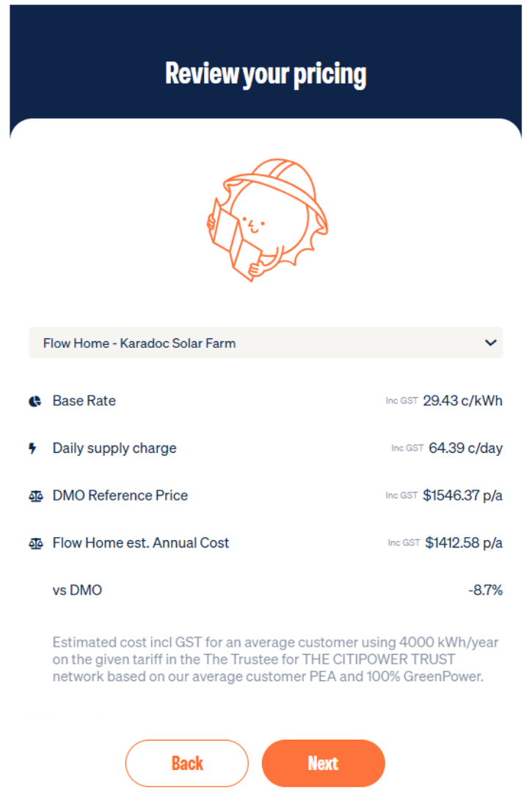Click the Flow Home est. Annual Cost label
Image resolution: width=532 pixels, height=811 pixels.
coord(141,543)
